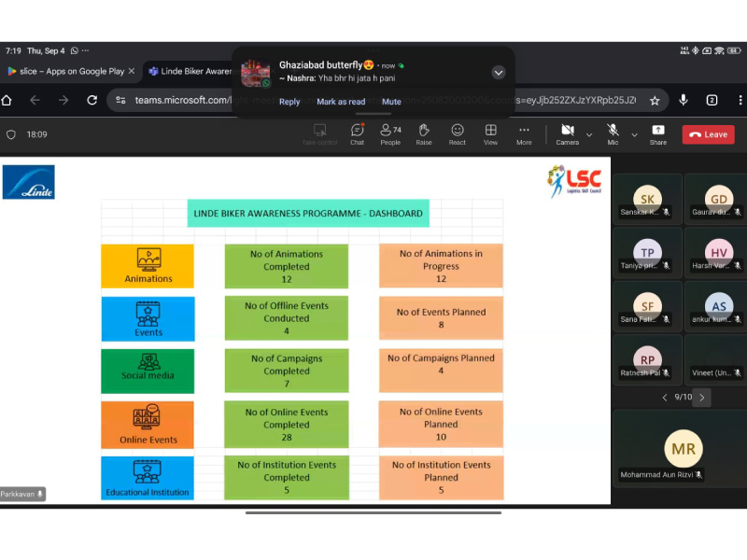The image size is (747, 560).
Task: Open the View layout options
Action: pyautogui.click(x=490, y=133)
